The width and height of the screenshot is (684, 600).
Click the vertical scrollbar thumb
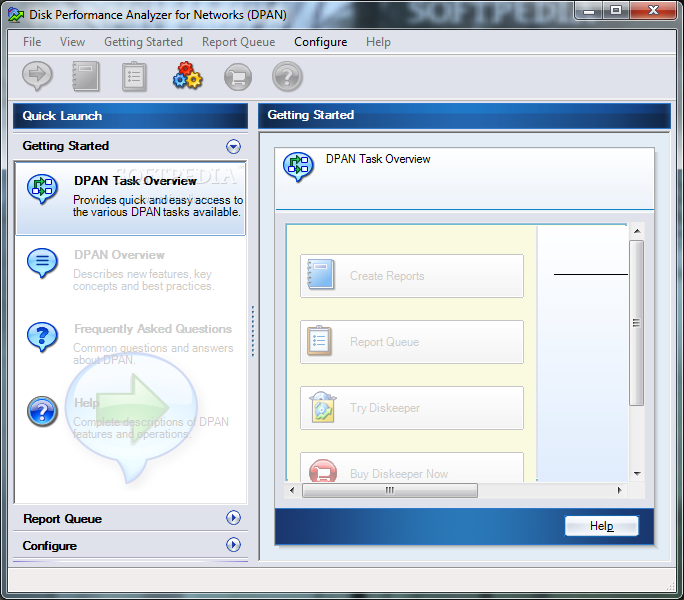[637, 323]
